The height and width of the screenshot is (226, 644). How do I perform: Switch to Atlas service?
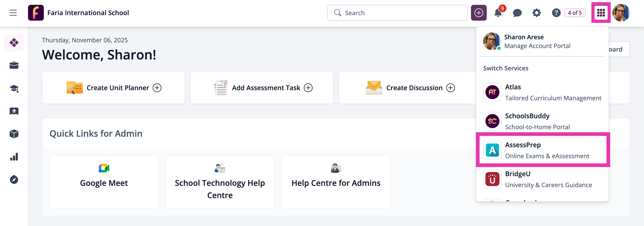tap(542, 92)
